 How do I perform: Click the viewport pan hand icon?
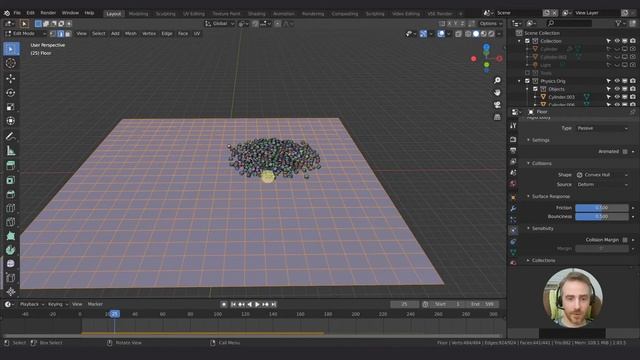pyautogui.click(x=497, y=93)
